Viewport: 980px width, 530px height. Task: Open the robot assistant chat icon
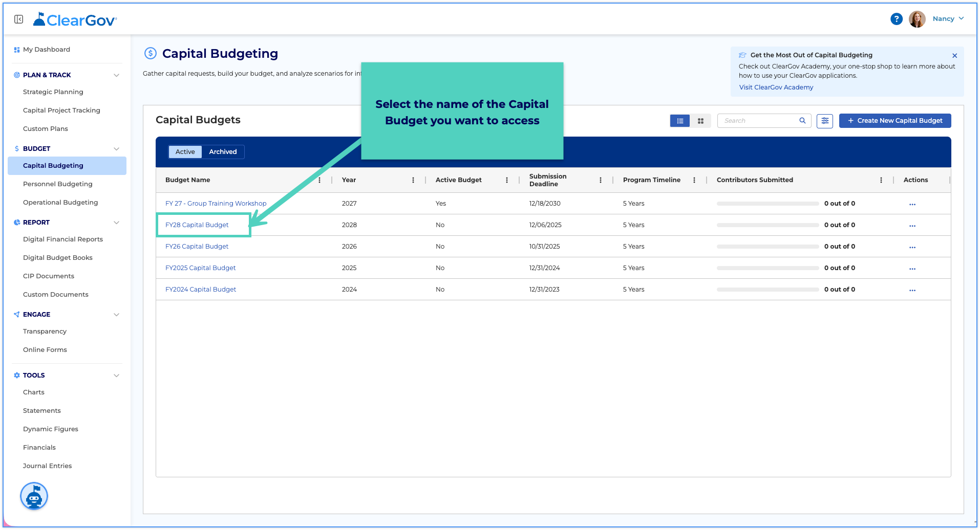pos(34,496)
